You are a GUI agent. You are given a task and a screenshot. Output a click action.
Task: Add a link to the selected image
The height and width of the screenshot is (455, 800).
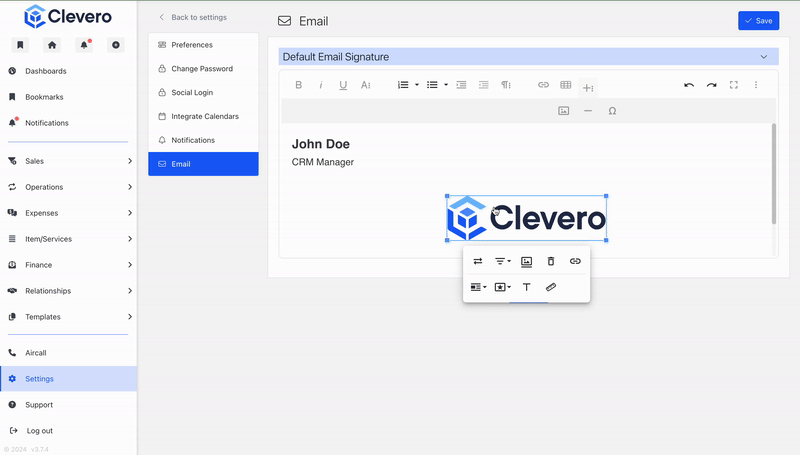(x=575, y=261)
